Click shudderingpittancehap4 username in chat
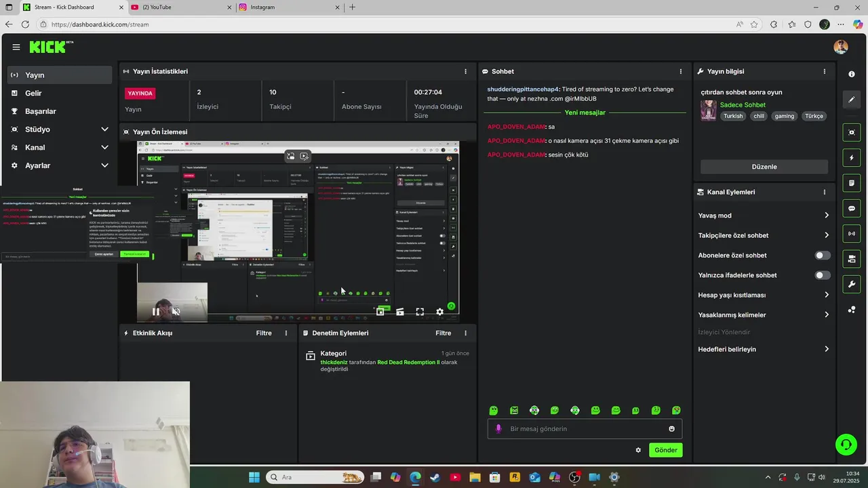868x488 pixels. [x=523, y=89]
